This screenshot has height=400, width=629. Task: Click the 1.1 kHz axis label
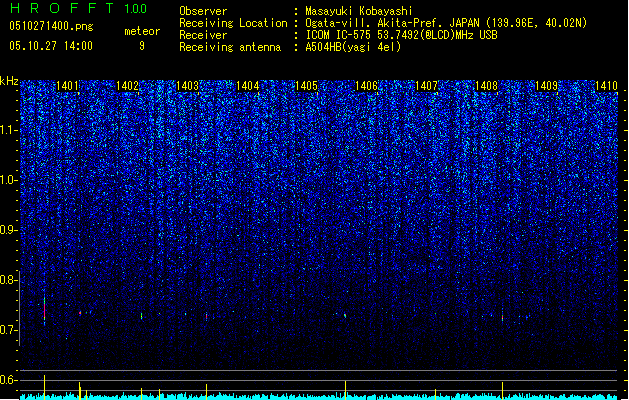(x=8, y=130)
